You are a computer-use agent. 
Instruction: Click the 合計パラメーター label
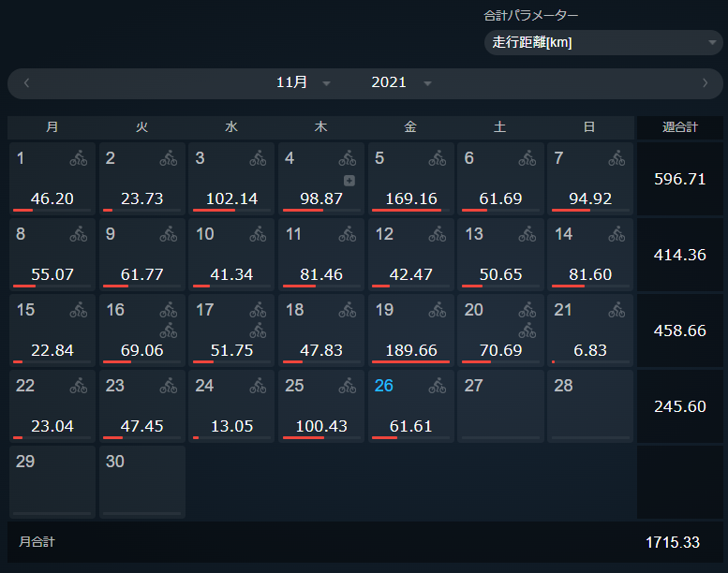point(530,16)
